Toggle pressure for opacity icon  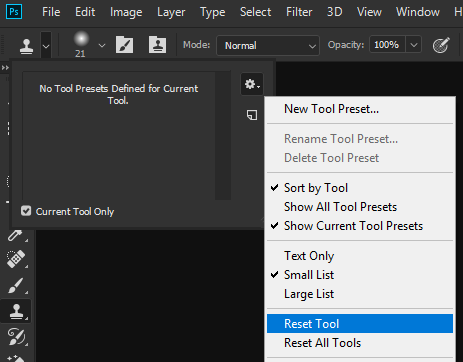(441, 45)
